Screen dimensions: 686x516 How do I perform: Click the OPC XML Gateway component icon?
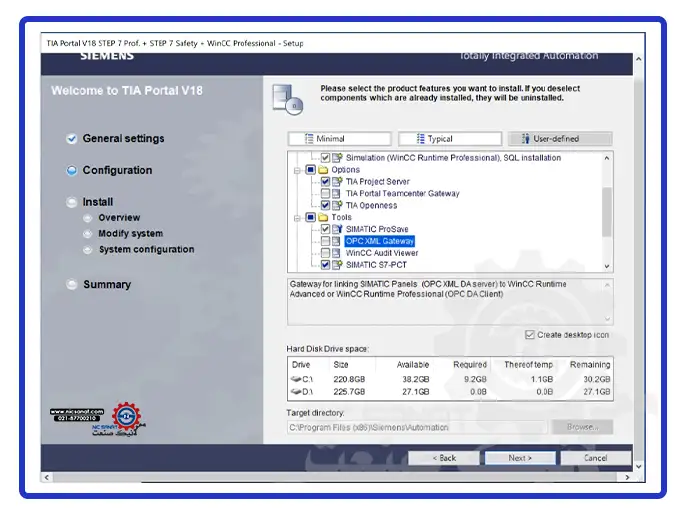336,241
